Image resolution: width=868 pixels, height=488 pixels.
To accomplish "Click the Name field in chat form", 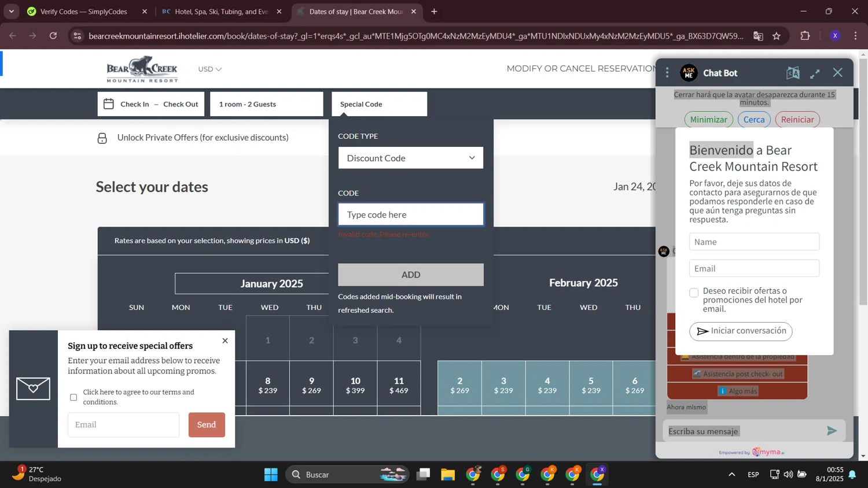I will [x=754, y=242].
